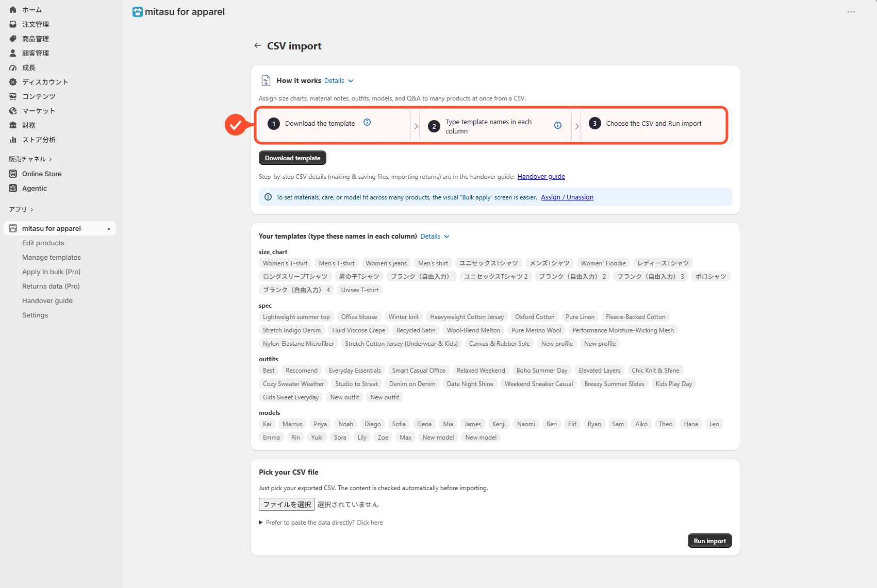
Task: Open finance (財務) bank icon
Action: click(13, 125)
